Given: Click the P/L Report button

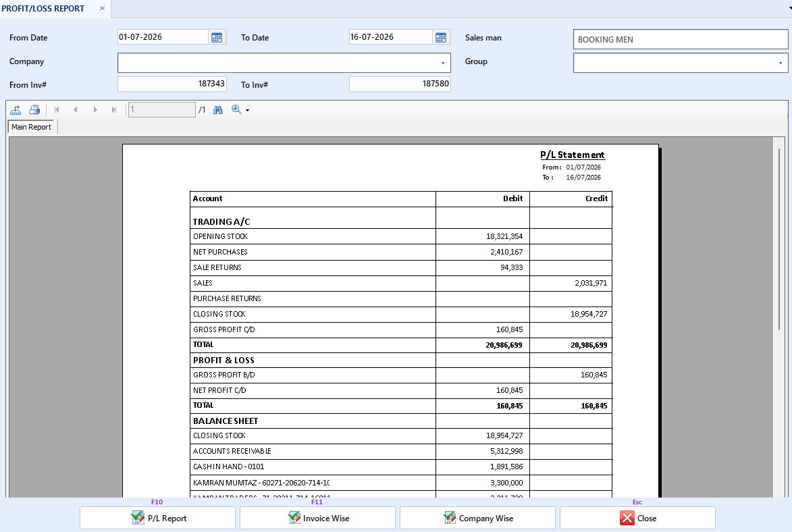Looking at the screenshot, I should pos(157,518).
